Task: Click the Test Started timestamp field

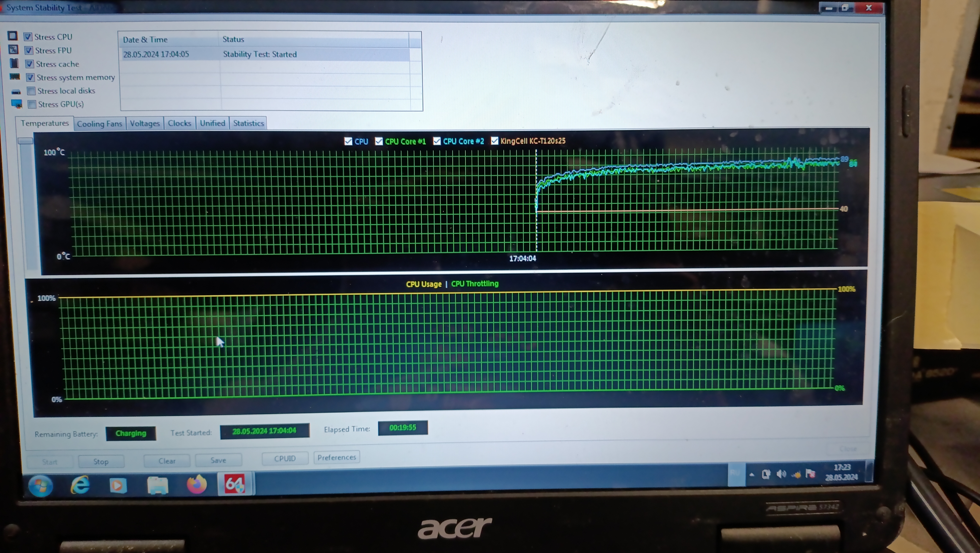Action: coord(264,431)
